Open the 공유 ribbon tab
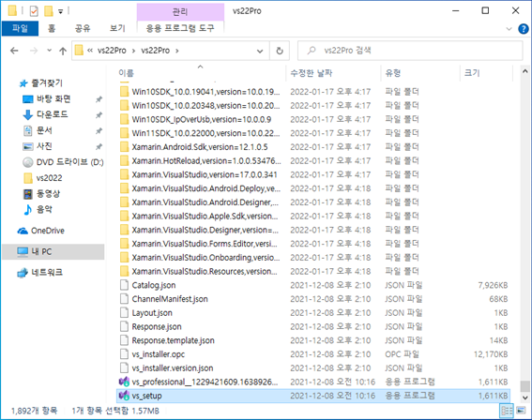Viewport: 532px width, 420px height. 83,28
